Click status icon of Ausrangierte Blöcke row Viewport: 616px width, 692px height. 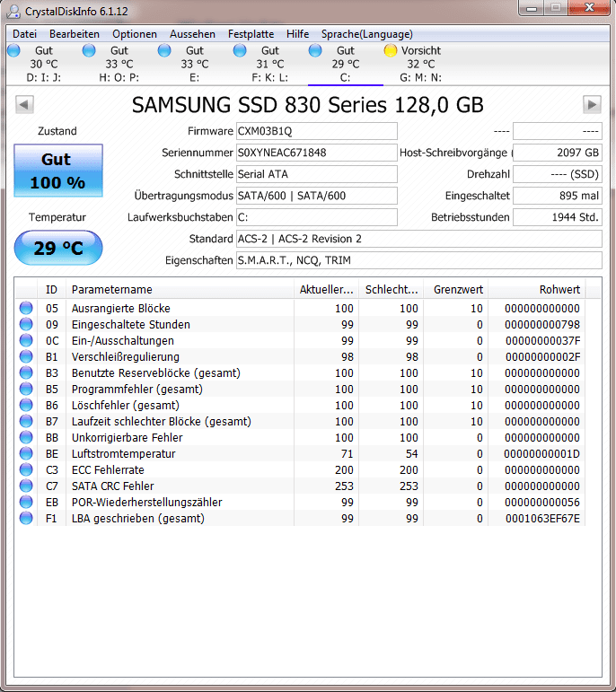point(26,308)
